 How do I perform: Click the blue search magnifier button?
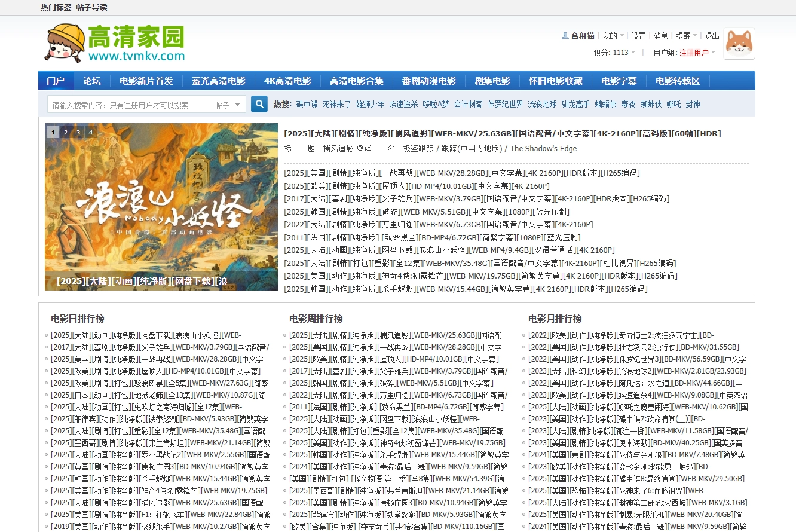259,104
